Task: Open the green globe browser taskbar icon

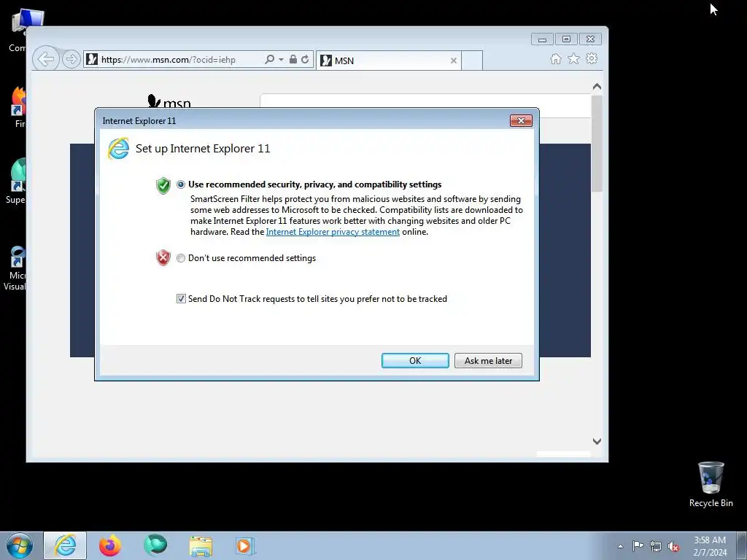Action: coord(155,545)
